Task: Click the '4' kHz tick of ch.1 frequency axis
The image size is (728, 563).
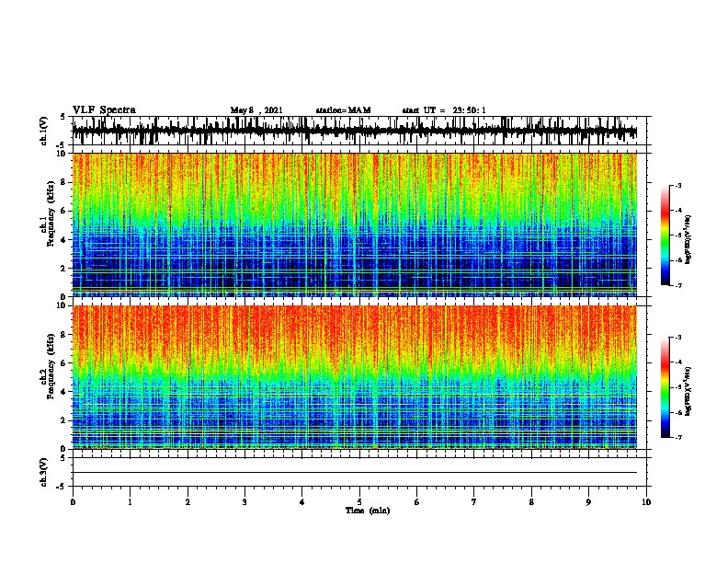Action: point(63,240)
